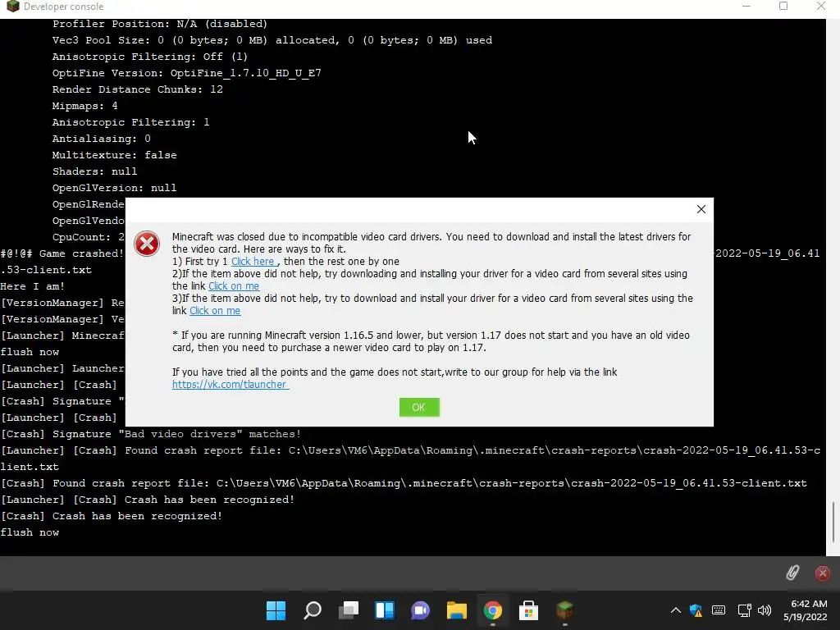The width and height of the screenshot is (840, 630).
Task: Open the Chat app from the taskbar
Action: (x=421, y=610)
